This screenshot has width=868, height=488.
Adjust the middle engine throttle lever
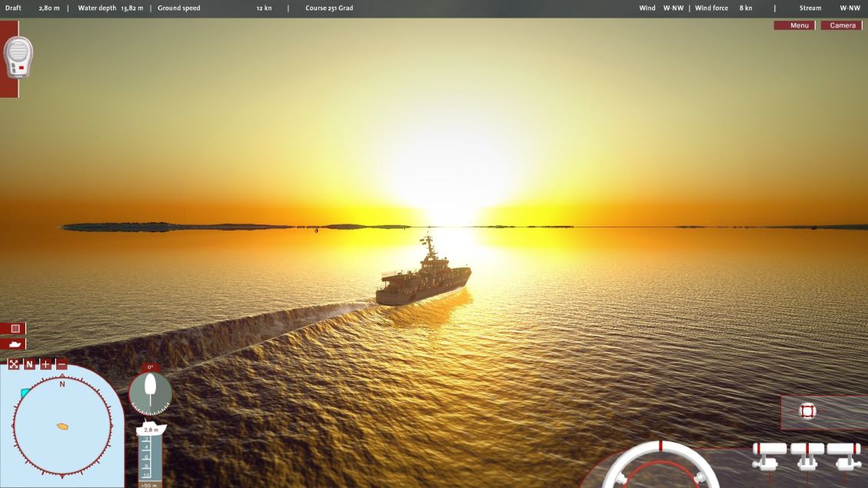click(x=807, y=456)
